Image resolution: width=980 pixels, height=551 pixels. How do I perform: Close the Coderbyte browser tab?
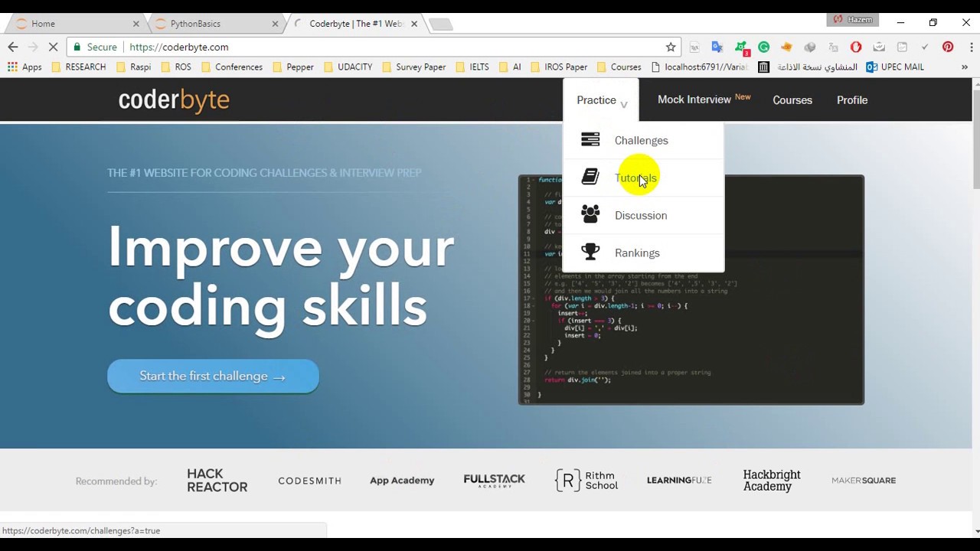click(414, 24)
